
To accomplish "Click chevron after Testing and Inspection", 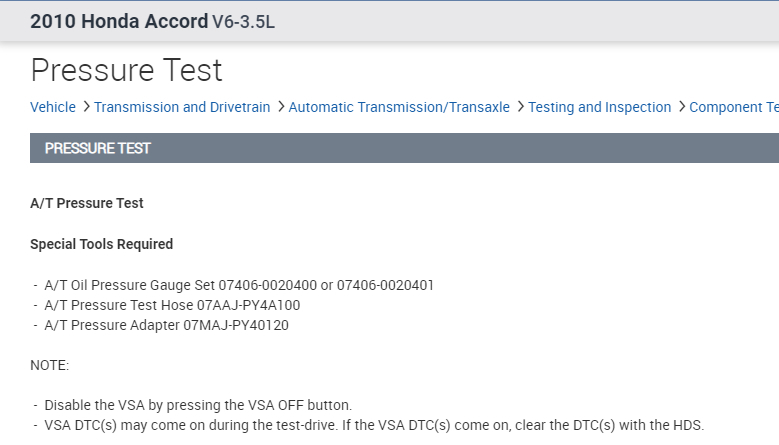I will pyautogui.click(x=681, y=107).
